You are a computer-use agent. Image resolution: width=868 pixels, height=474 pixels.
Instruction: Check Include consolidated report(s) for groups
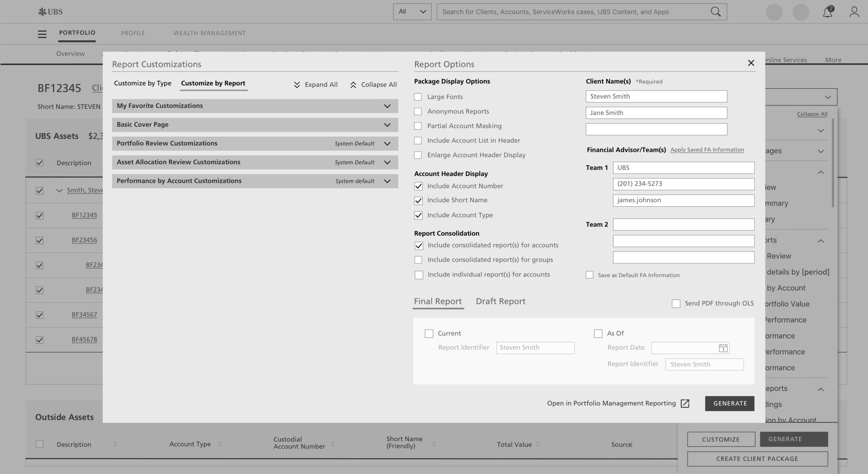tap(418, 260)
